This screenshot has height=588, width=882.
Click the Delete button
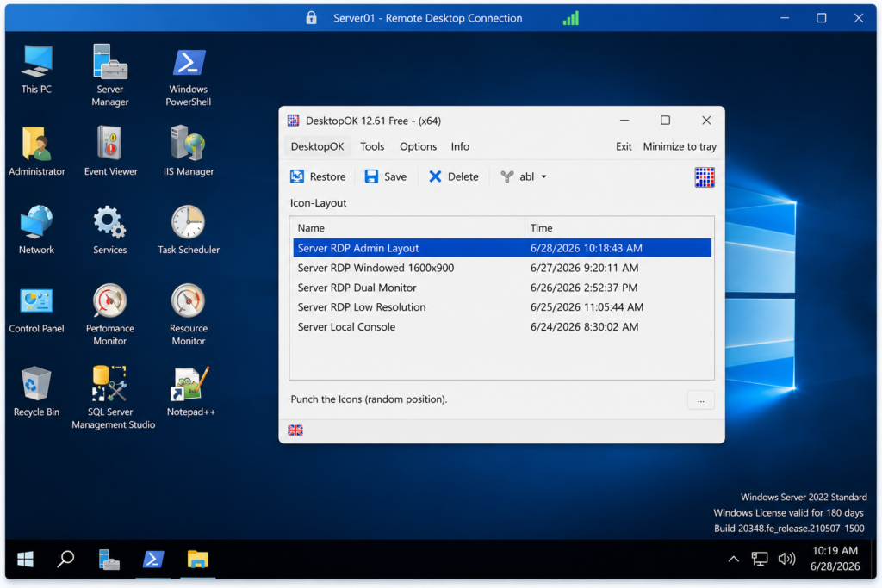pyautogui.click(x=453, y=176)
